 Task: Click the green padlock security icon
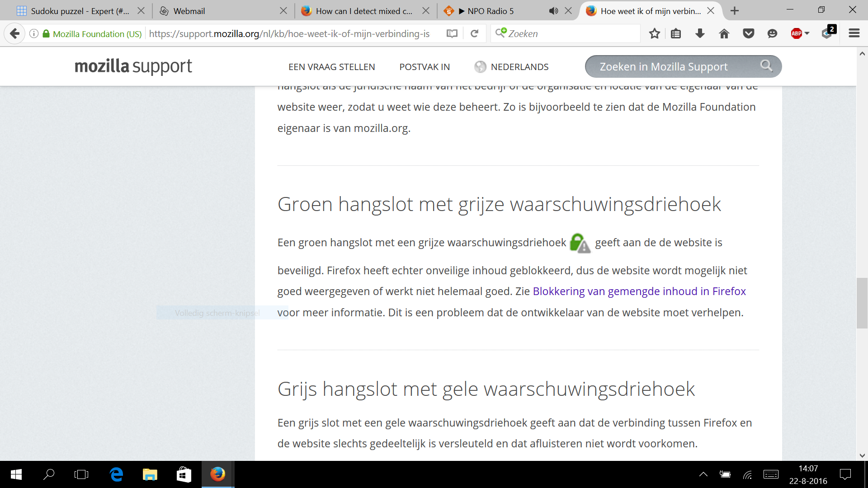tap(46, 33)
